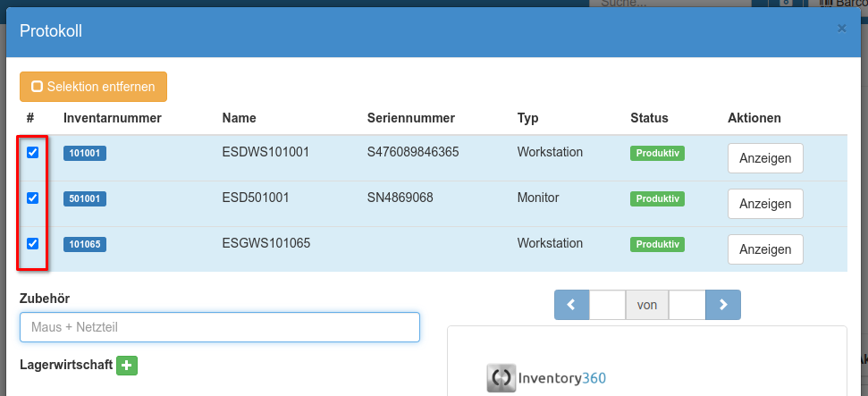
Task: Click the green plus icon beside Lagerwirtschaft
Action: tap(127, 366)
